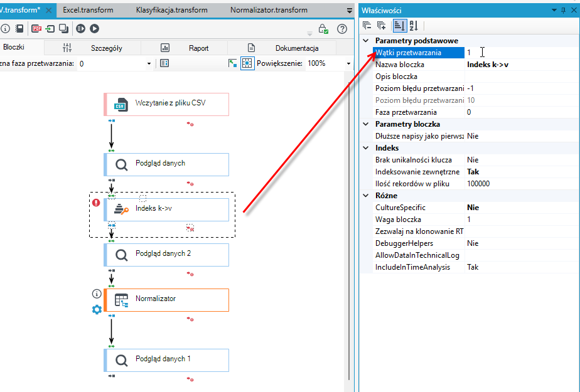Screen dimensions: 580x392
Task: Select the Podgląd danych 2 block
Action: click(166, 255)
